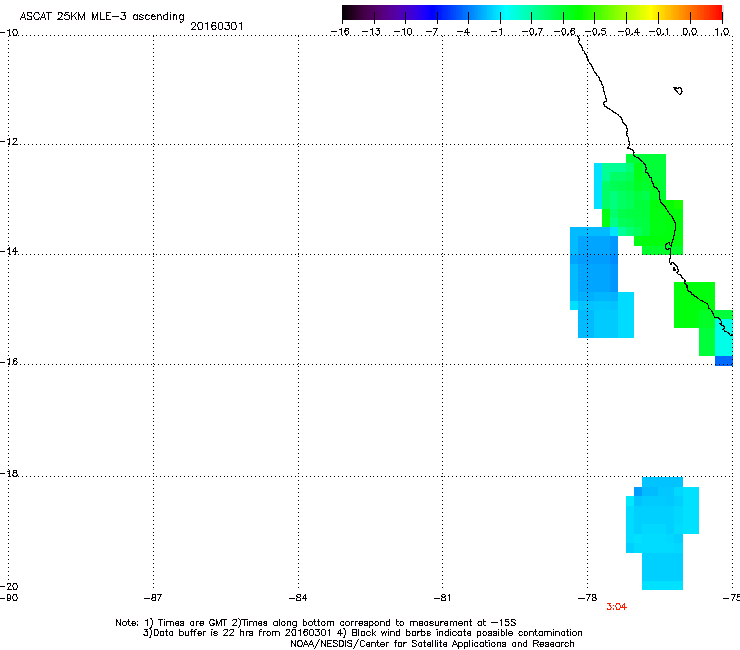Click the -20 latitude axis label
Screen dimensions: 740x650
[9, 586]
